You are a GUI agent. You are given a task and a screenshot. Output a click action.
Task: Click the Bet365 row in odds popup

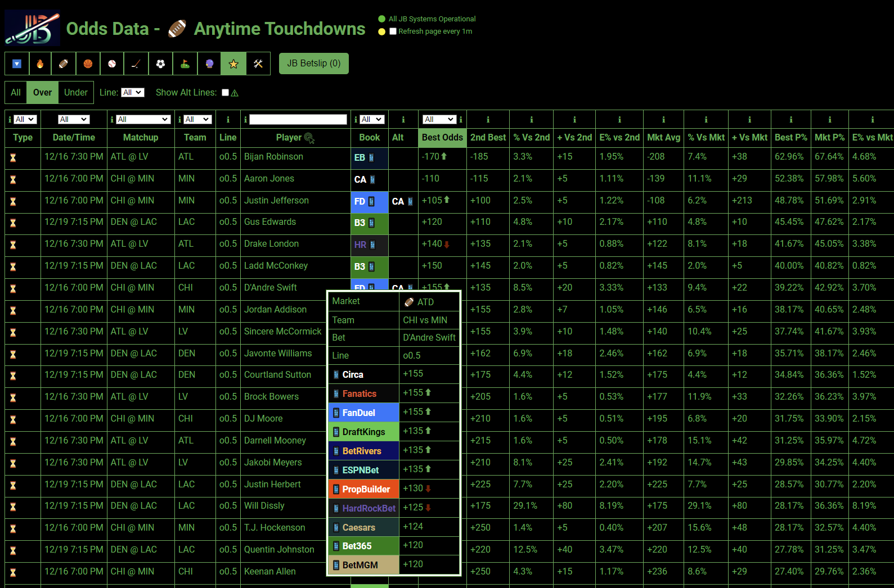394,546
